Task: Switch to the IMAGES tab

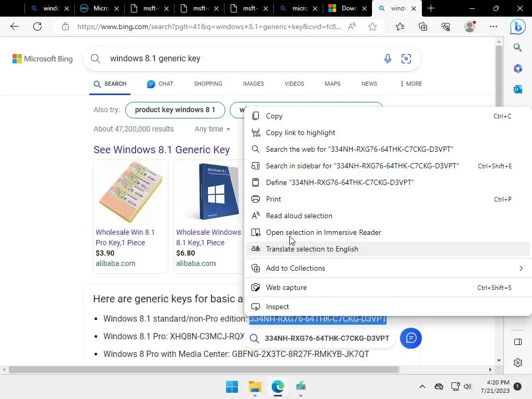Action: coord(254,84)
